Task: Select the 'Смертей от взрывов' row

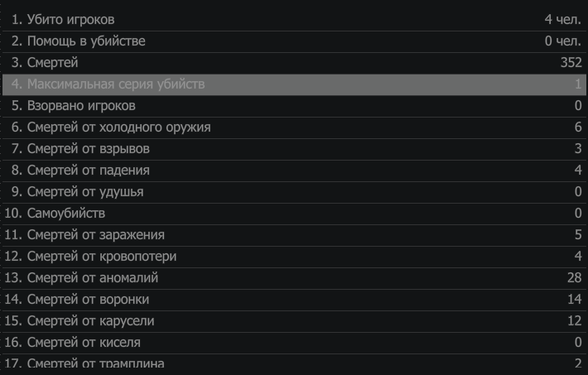Action: click(x=294, y=149)
